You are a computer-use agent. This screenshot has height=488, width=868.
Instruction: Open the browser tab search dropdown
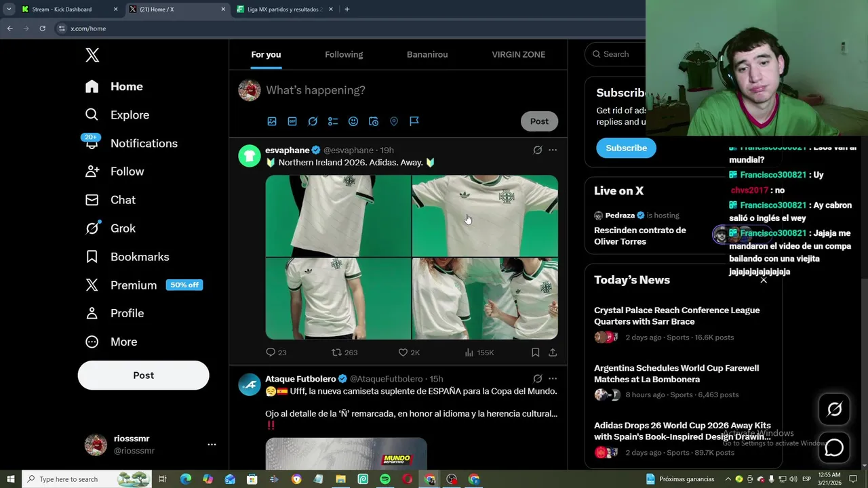coord(9,9)
